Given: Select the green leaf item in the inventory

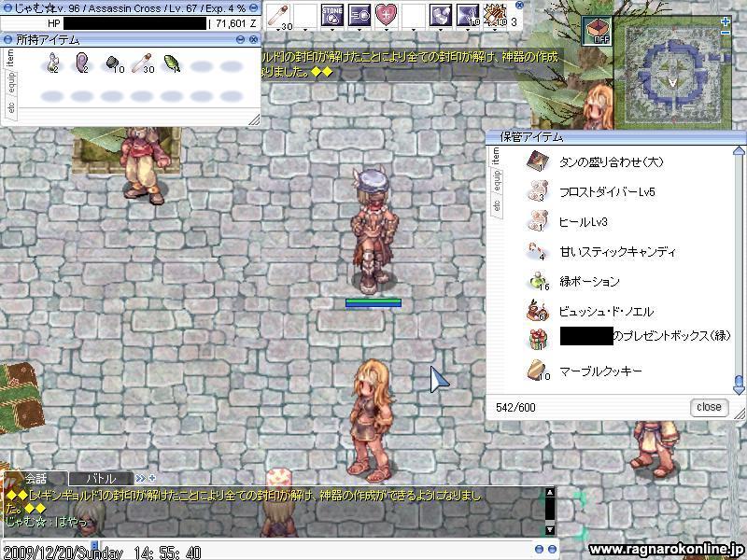Looking at the screenshot, I should [171, 63].
